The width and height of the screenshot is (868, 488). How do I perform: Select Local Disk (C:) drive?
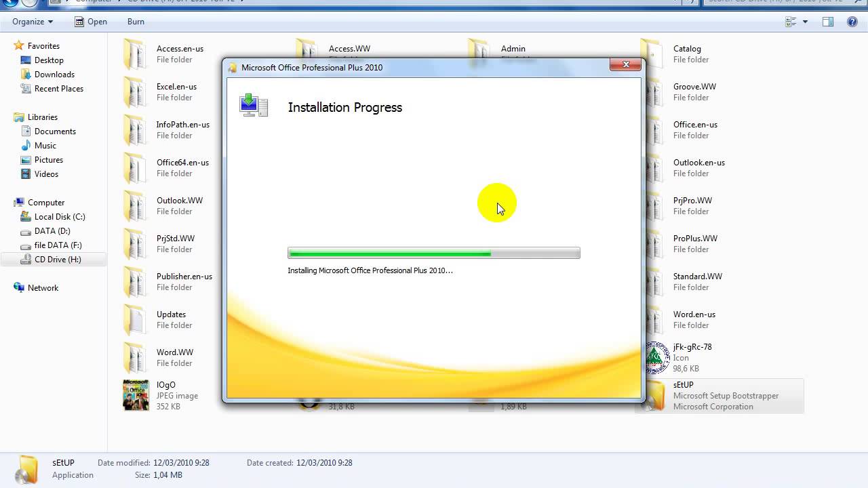[x=60, y=217]
